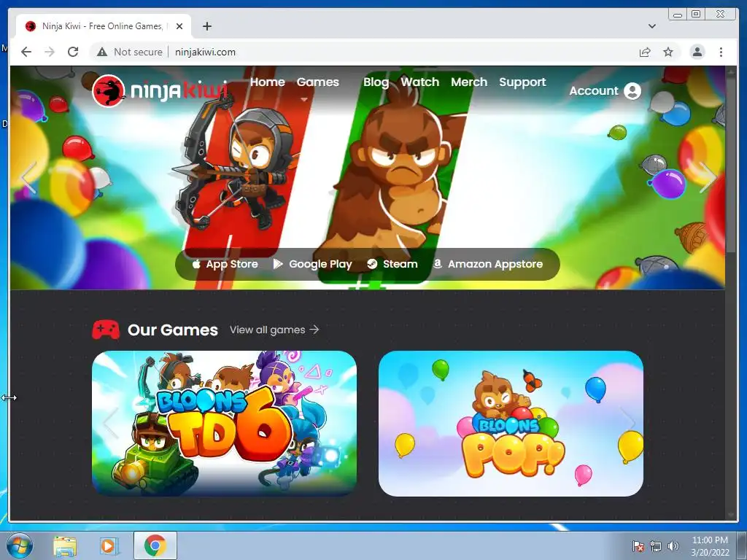
Task: Click the share page icon in address bar
Action: [645, 52]
